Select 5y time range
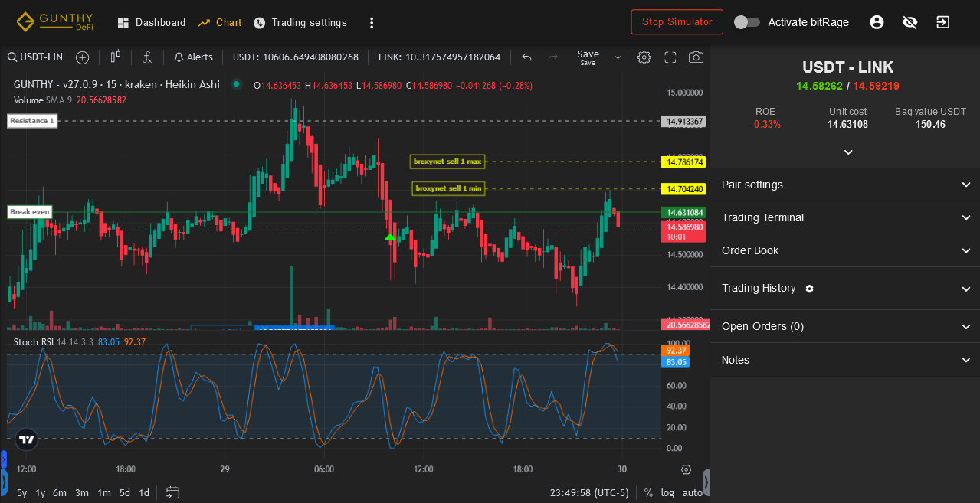 (x=21, y=492)
